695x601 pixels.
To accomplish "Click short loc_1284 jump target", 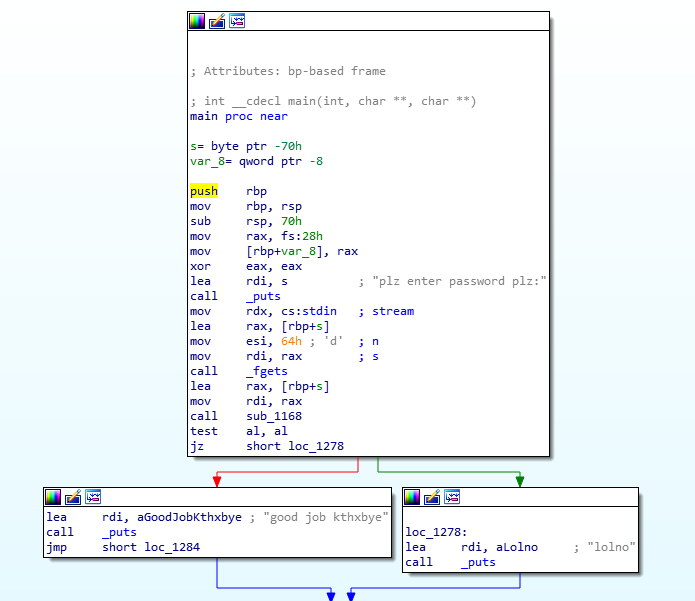I will [x=151, y=547].
